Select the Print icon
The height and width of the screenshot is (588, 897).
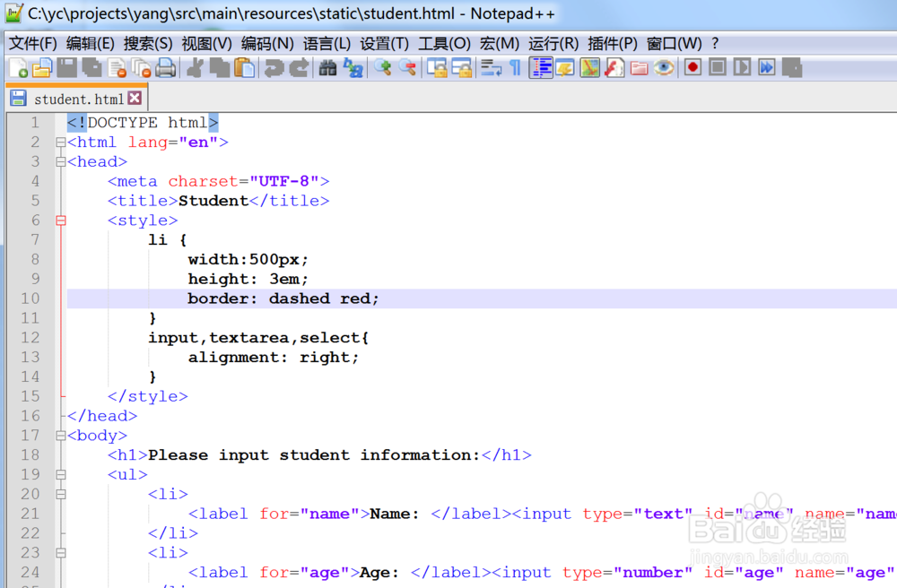(165, 68)
